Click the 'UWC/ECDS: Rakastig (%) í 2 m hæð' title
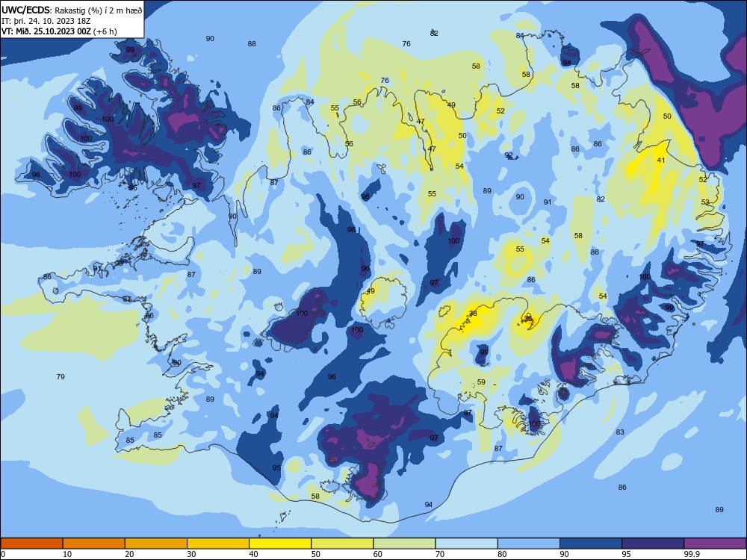Image resolution: width=747 pixels, height=560 pixels. (x=72, y=10)
